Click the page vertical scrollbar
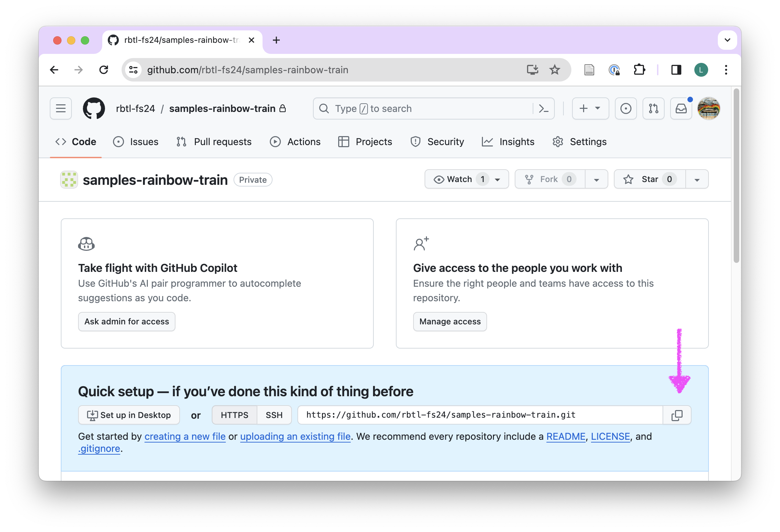 (736, 175)
